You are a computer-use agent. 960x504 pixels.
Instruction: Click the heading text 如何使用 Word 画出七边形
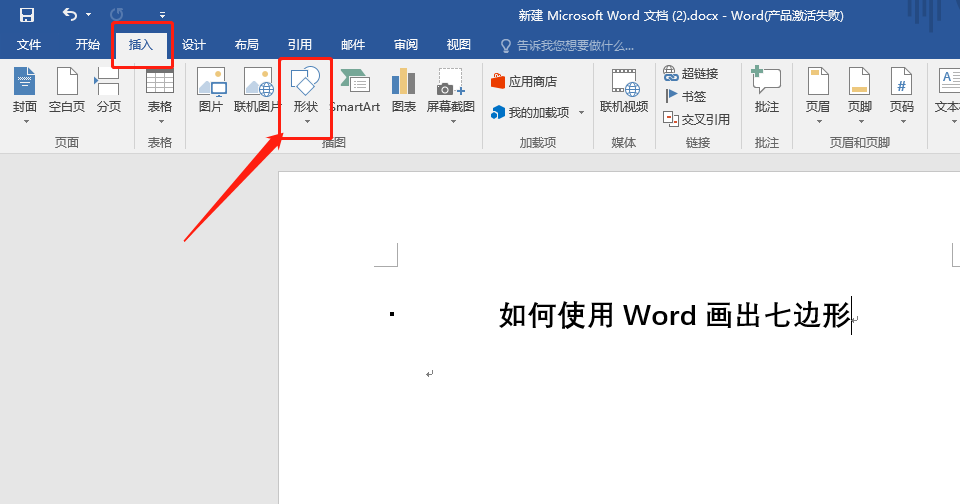[675, 315]
